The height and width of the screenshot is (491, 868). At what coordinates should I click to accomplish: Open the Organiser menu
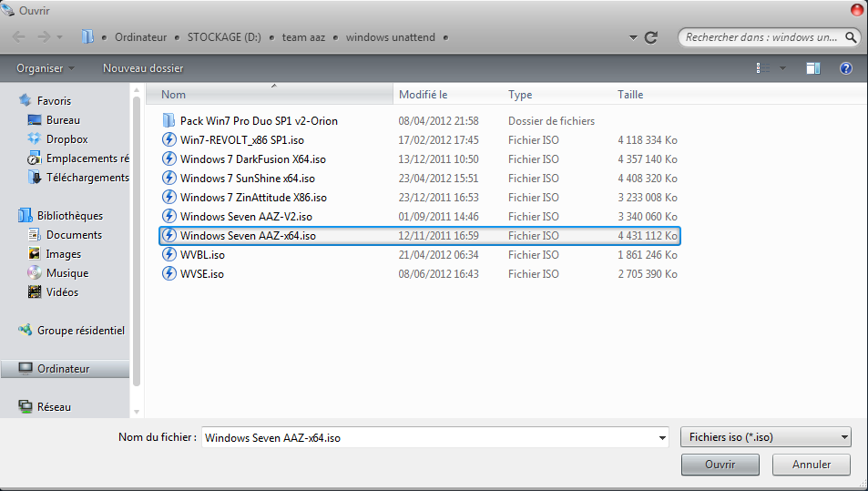(x=45, y=68)
